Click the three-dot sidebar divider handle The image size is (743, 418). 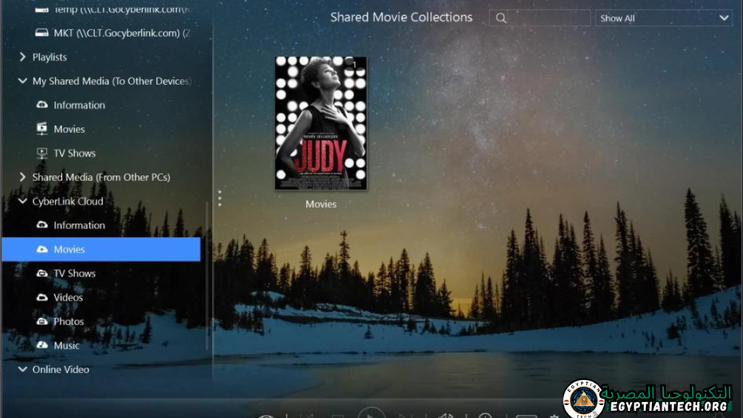pos(220,198)
